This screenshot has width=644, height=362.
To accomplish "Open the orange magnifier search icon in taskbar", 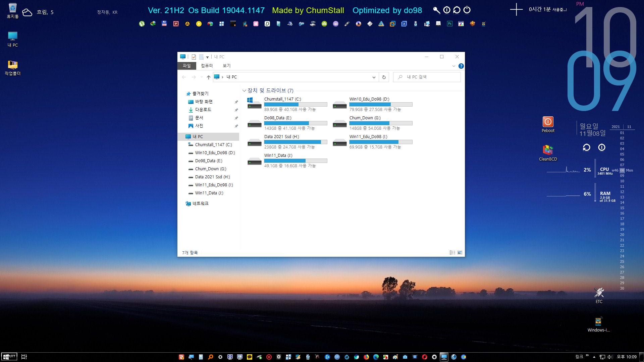I will [x=211, y=357].
